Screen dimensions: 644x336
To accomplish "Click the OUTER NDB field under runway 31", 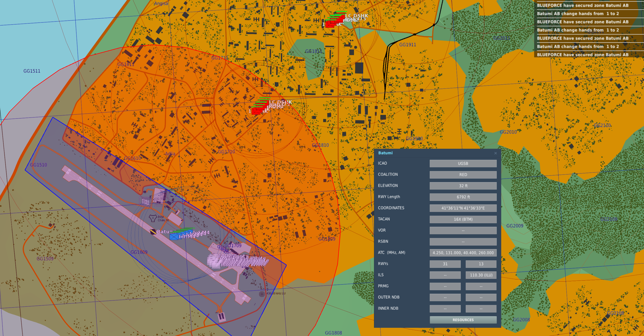I will 445,297.
